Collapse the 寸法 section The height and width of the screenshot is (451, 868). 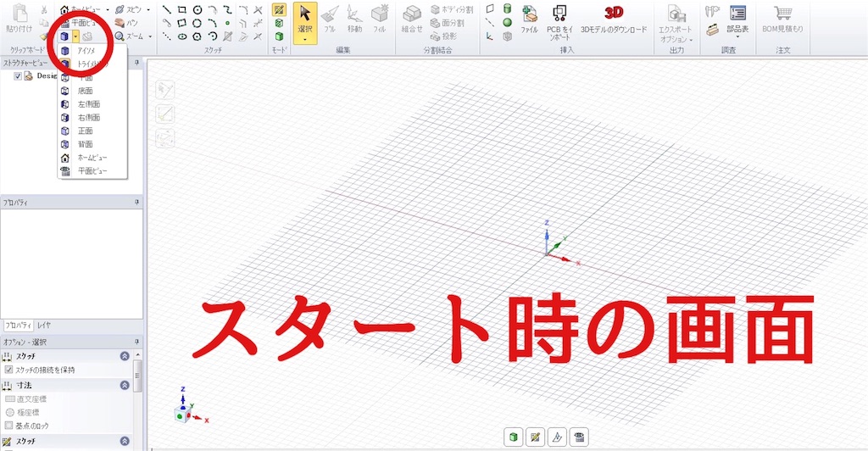tap(125, 385)
